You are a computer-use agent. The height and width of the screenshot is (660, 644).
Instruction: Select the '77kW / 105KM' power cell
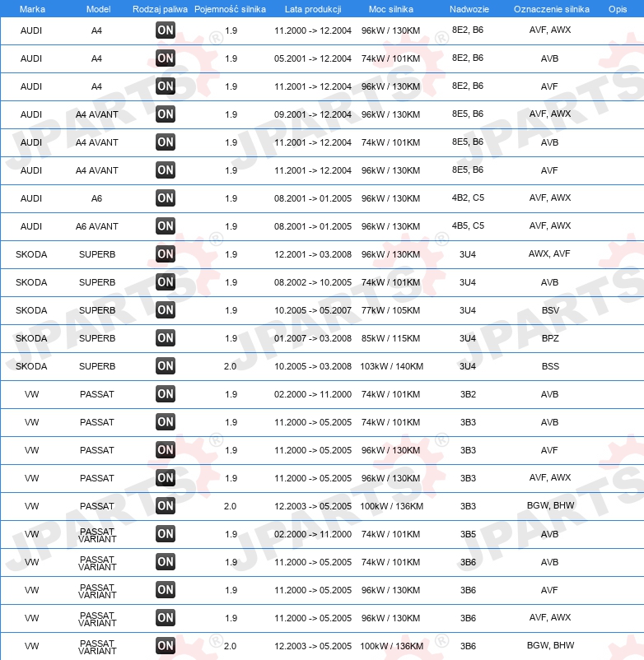point(390,310)
